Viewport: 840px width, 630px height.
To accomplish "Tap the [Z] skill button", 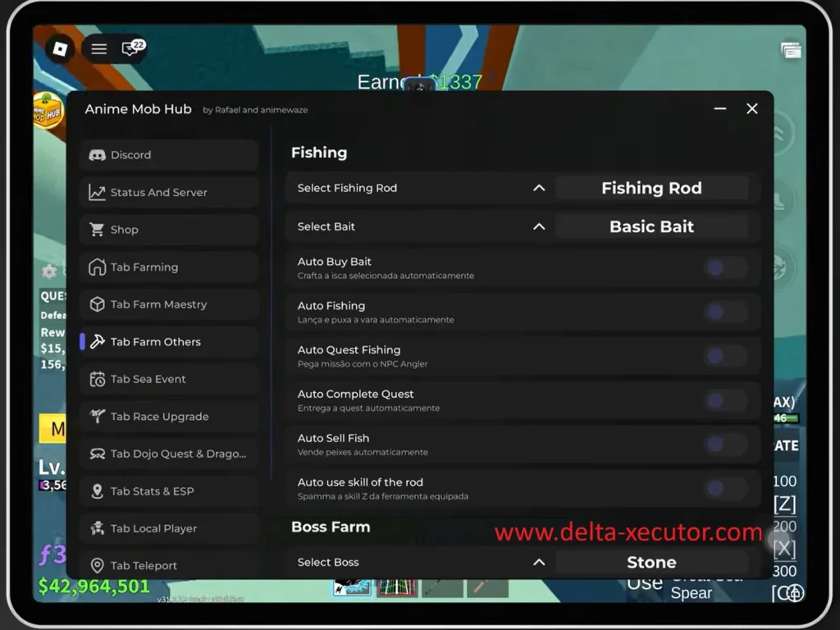I will pyautogui.click(x=784, y=504).
